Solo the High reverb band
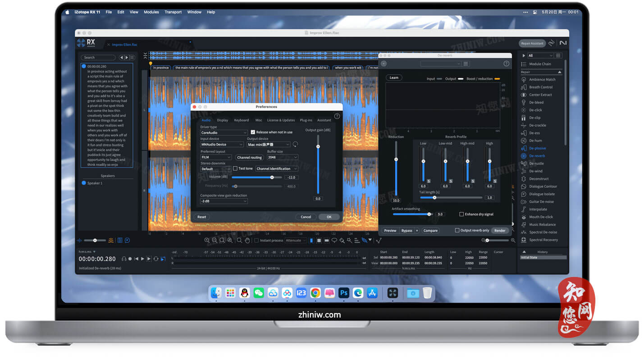 tap(495, 181)
